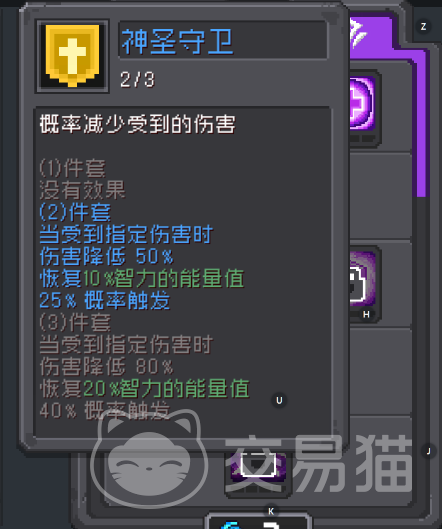Click the purple scrollbar on the skill panel

pos(422,127)
